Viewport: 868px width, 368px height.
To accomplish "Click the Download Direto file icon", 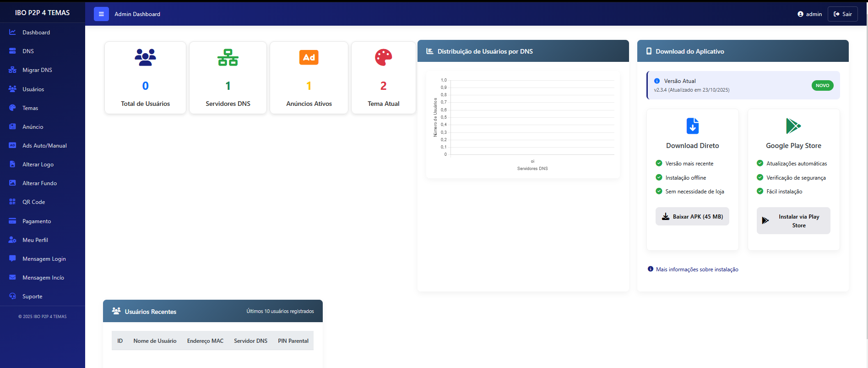I will 692,126.
